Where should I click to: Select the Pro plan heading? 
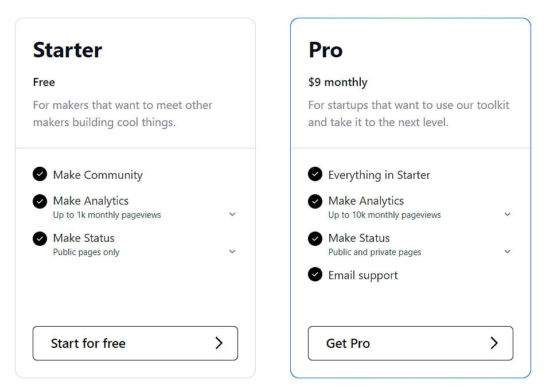tap(325, 50)
